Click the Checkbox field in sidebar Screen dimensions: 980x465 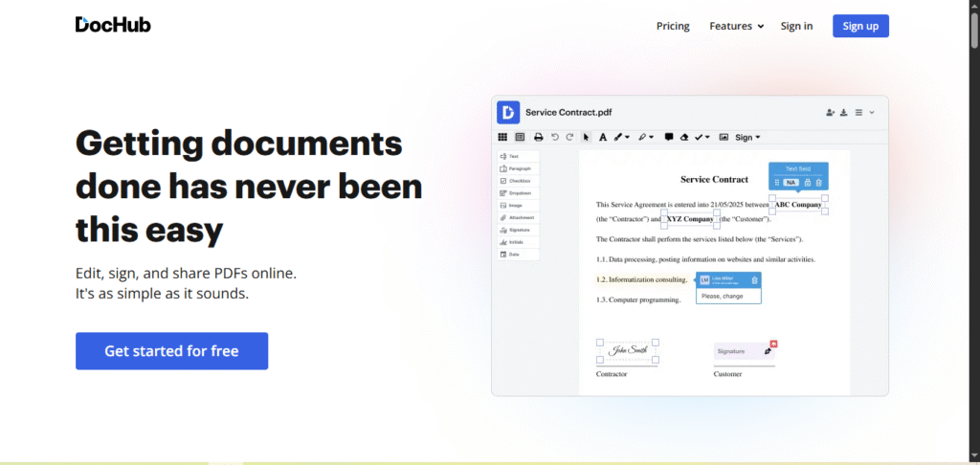(x=518, y=180)
